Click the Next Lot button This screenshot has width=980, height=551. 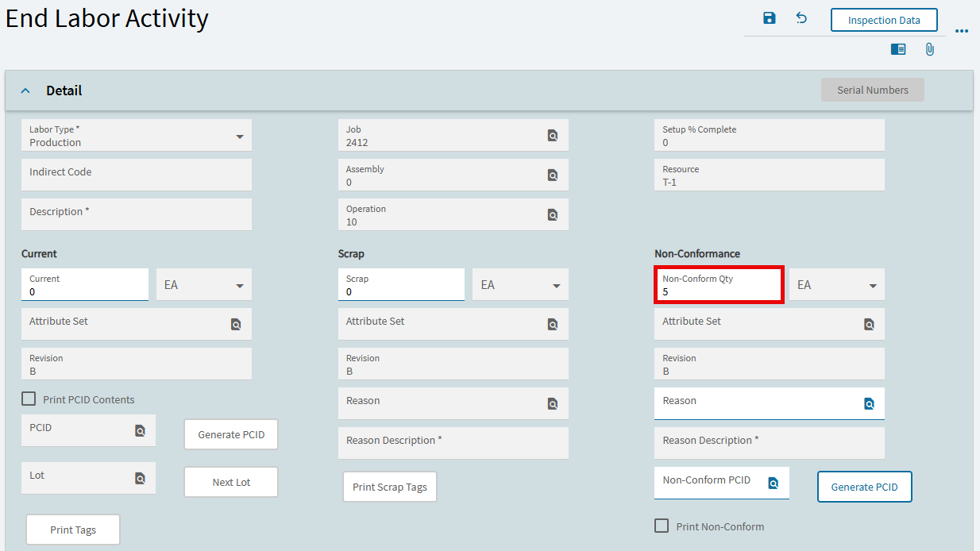(231, 482)
